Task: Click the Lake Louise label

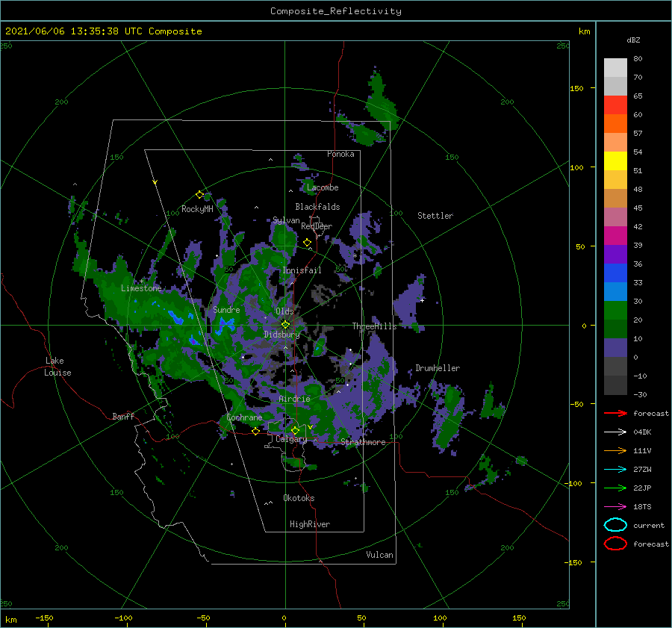Action: tap(57, 367)
